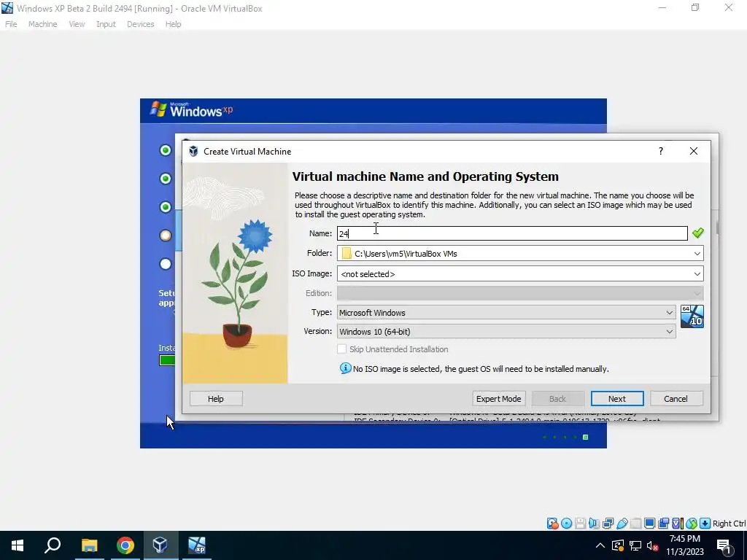747x560 pixels.
Task: Click the Right Ctrl host key label
Action: (x=729, y=524)
